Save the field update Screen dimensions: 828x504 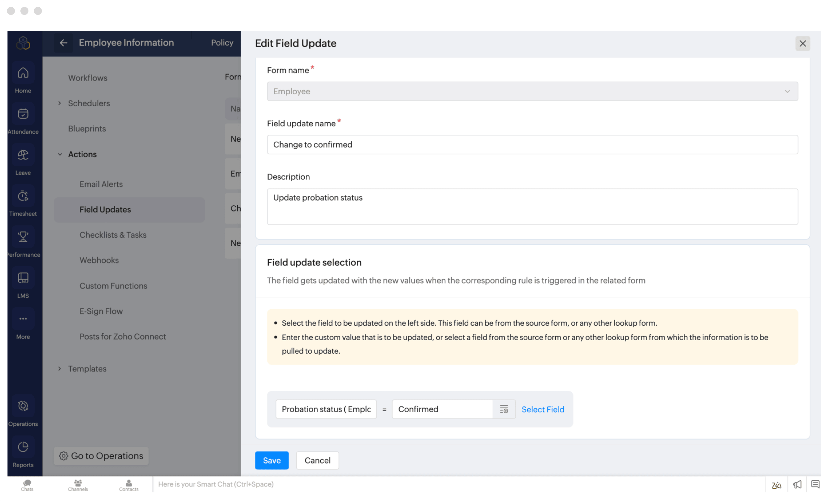coord(272,461)
